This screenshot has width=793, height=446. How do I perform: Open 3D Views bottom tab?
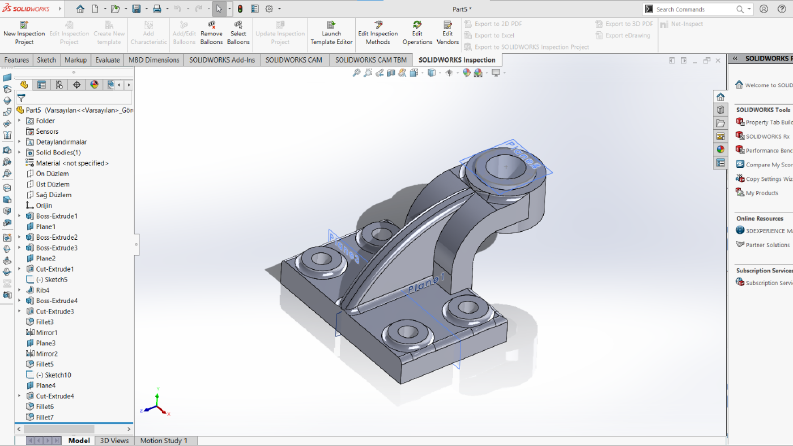click(x=114, y=440)
